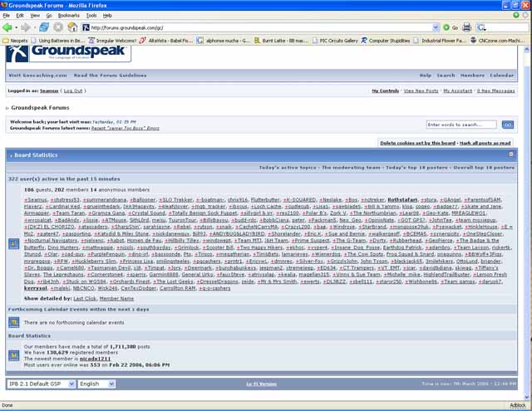
Task: Open the Go menu
Action: (49, 16)
